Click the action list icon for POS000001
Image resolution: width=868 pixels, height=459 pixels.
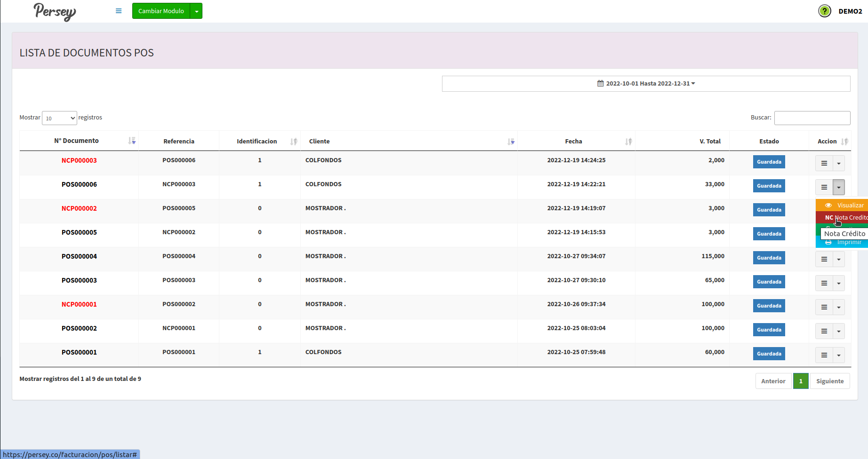coord(824,355)
